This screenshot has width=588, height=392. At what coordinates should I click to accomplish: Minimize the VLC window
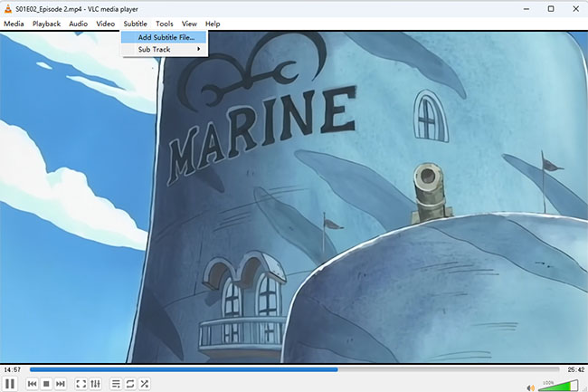coord(526,9)
